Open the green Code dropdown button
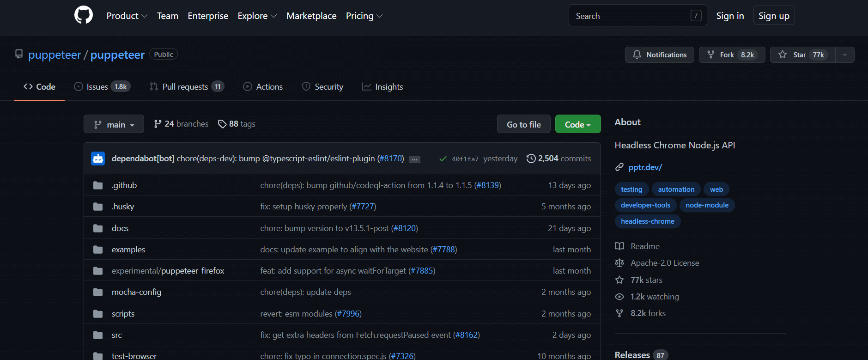The height and width of the screenshot is (360, 868). pyautogui.click(x=578, y=124)
